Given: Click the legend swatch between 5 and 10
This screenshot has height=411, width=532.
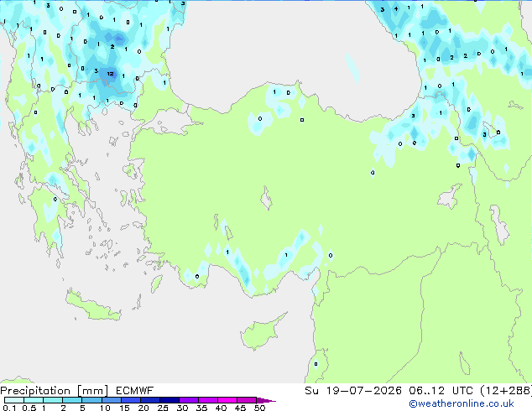Looking at the screenshot, I should (x=91, y=400).
